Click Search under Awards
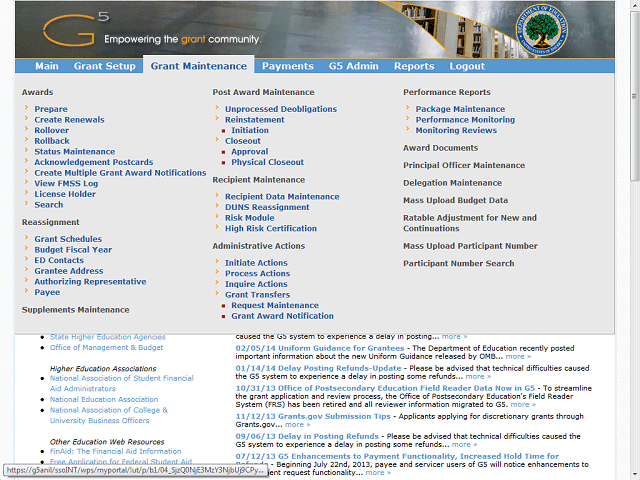 click(x=49, y=204)
